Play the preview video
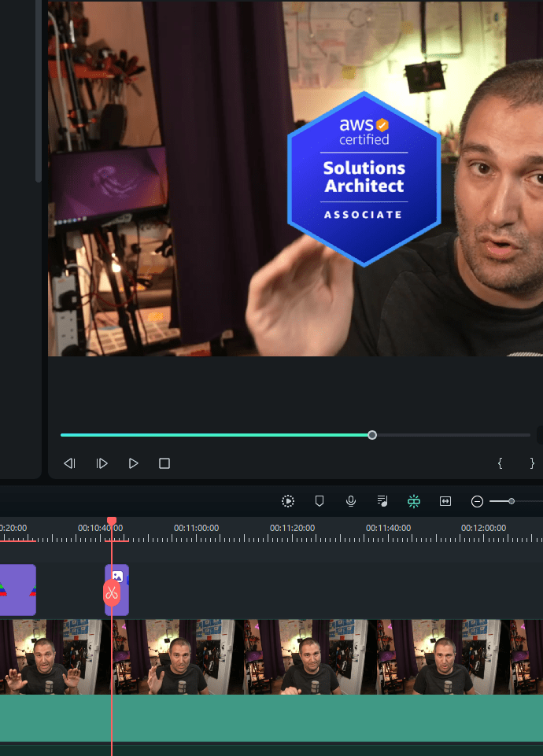The width and height of the screenshot is (543, 756). 134,463
